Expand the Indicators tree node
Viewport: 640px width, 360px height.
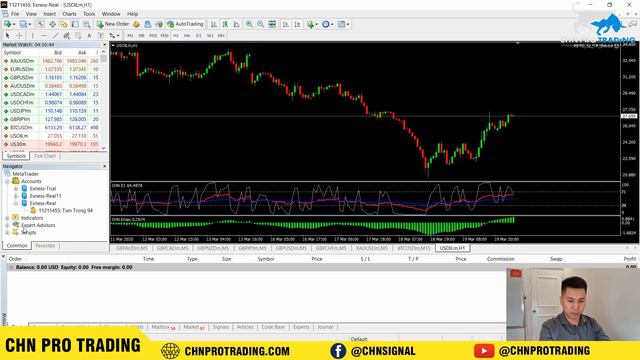pyautogui.click(x=7, y=218)
